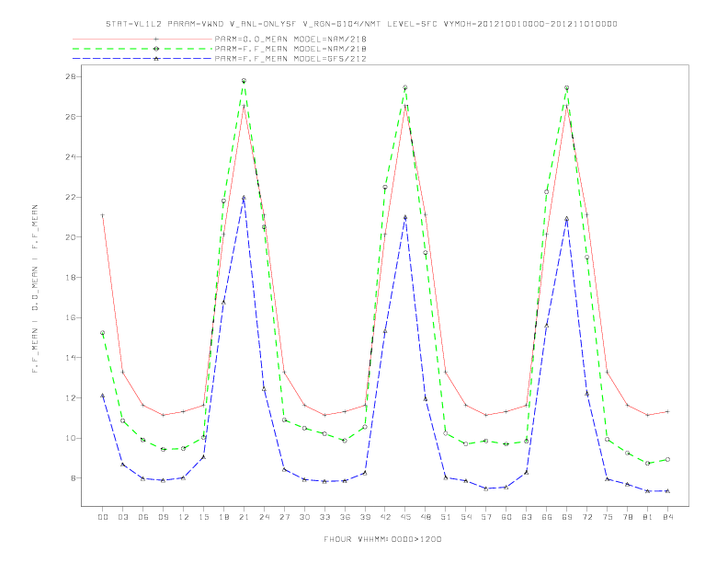This screenshot has width=728, height=563.
Task: Click x-axis tick label 33
Action: [x=324, y=517]
